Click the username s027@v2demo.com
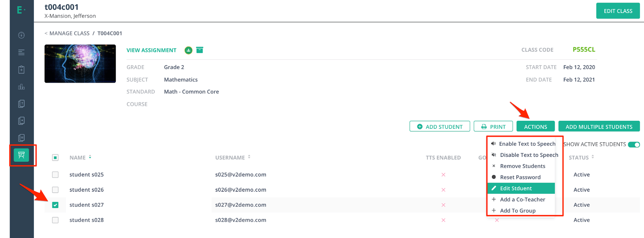 click(241, 205)
